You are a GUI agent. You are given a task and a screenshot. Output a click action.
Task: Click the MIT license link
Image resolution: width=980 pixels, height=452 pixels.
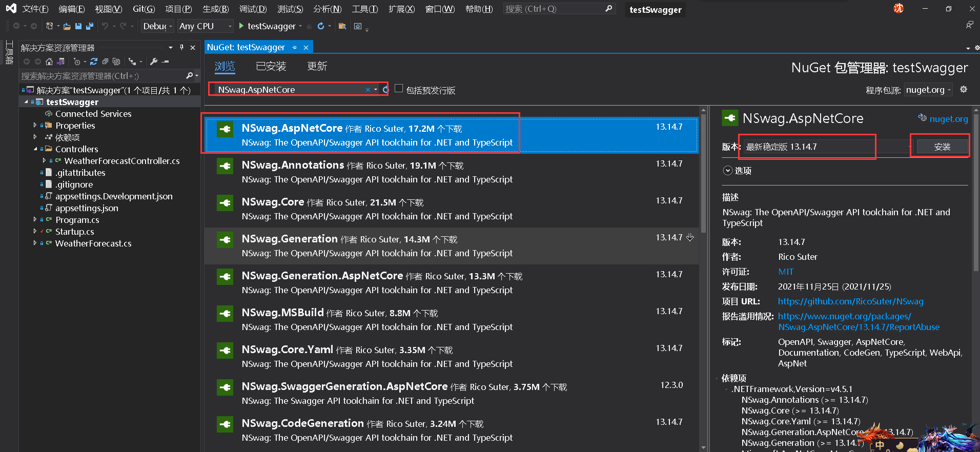tap(785, 272)
